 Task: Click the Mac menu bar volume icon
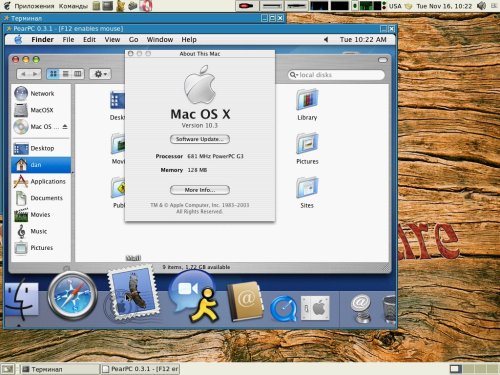coord(326,40)
